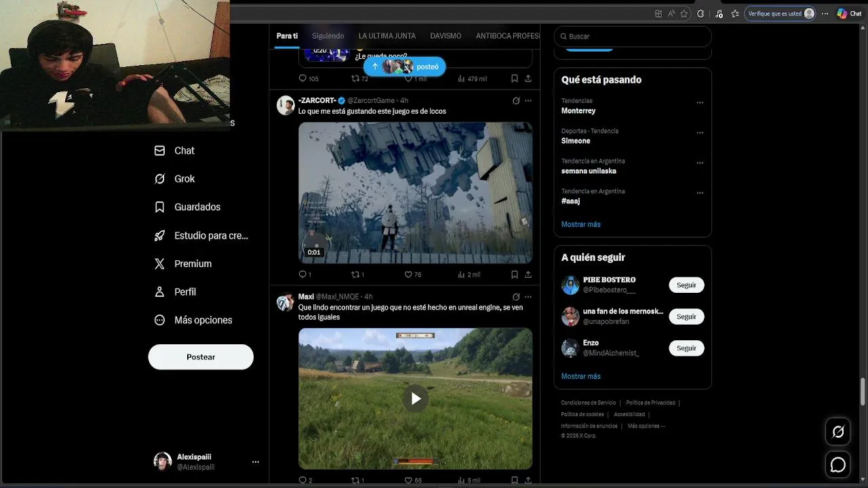Play the ZARCORT game video

coord(415,192)
